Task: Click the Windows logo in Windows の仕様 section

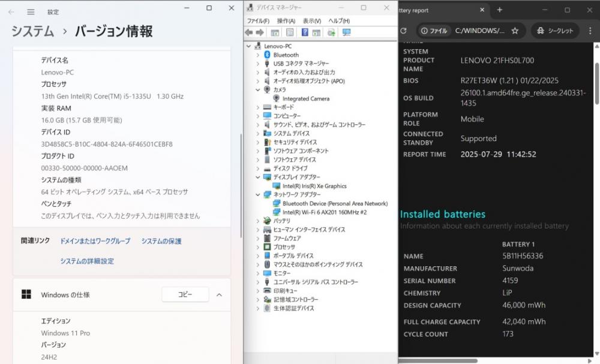Action: click(26, 294)
